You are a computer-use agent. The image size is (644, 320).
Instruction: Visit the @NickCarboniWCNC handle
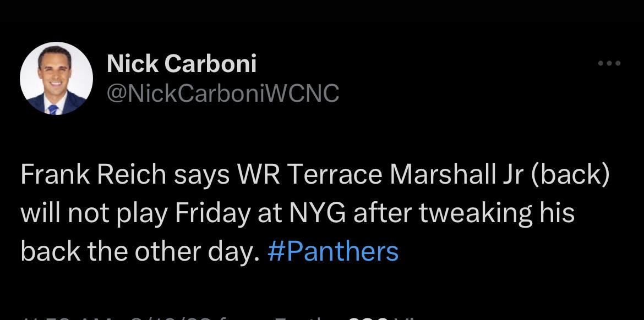tap(222, 93)
